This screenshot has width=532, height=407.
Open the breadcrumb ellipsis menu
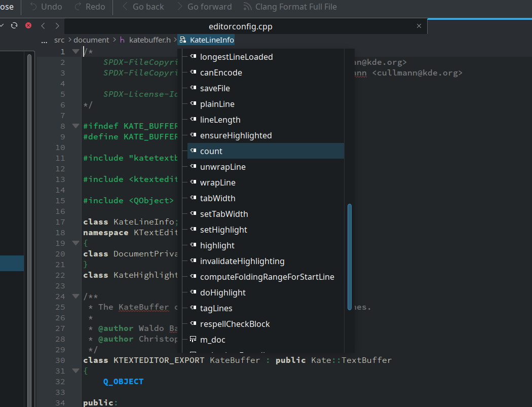(x=44, y=41)
